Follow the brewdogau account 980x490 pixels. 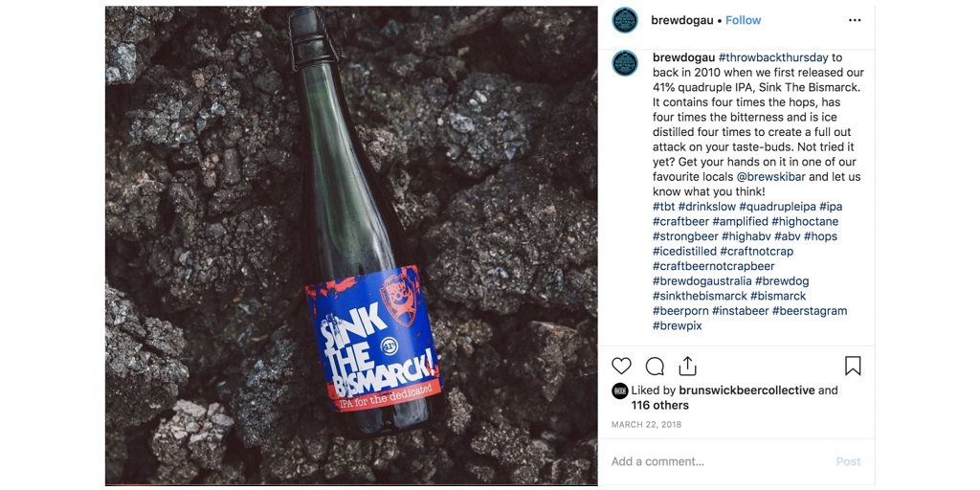(x=744, y=20)
